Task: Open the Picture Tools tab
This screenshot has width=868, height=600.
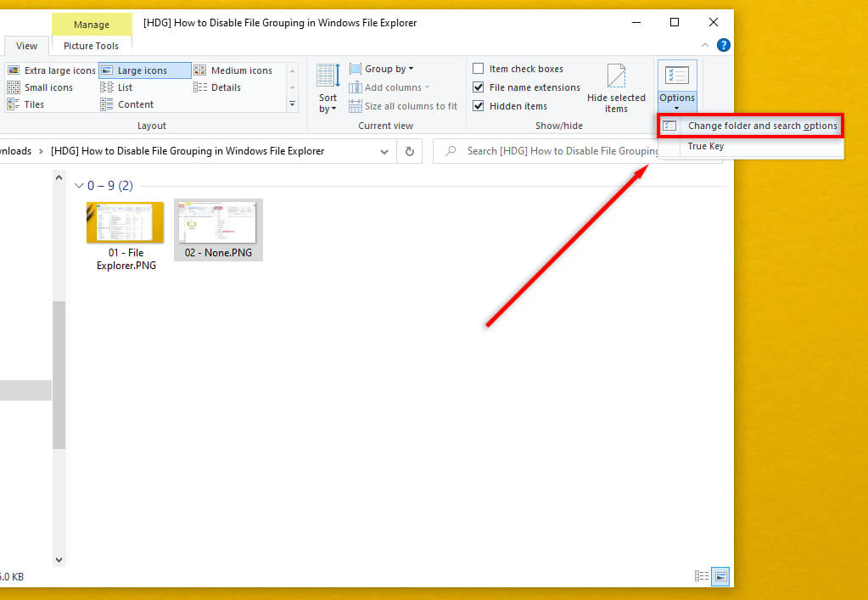Action: [92, 46]
